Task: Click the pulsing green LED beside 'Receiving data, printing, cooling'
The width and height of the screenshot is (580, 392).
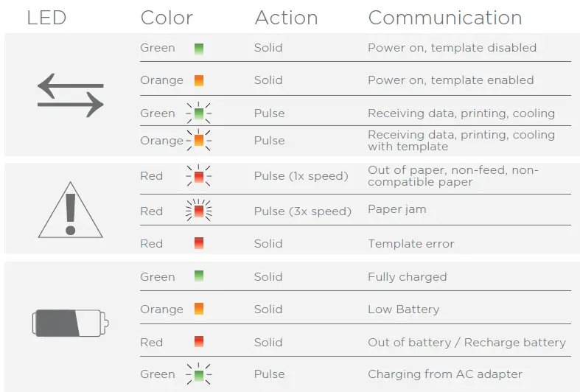Action: pos(198,113)
